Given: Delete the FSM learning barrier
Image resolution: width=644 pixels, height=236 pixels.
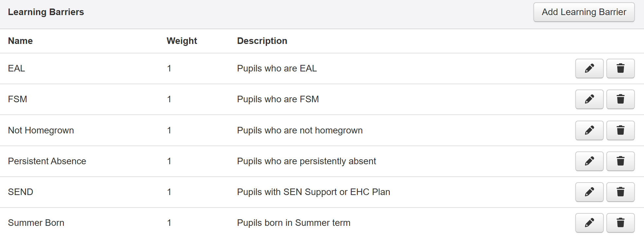Looking at the screenshot, I should [620, 99].
